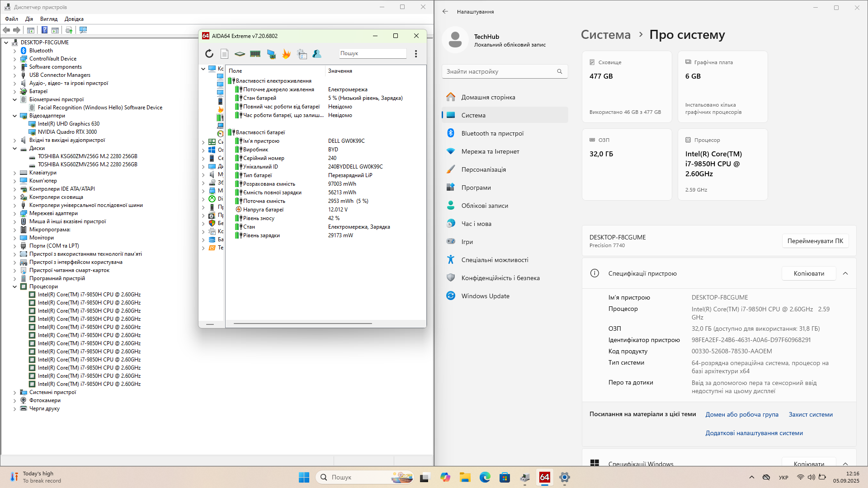Click Знайти настройку search field
The height and width of the screenshot is (488, 868).
(505, 71)
